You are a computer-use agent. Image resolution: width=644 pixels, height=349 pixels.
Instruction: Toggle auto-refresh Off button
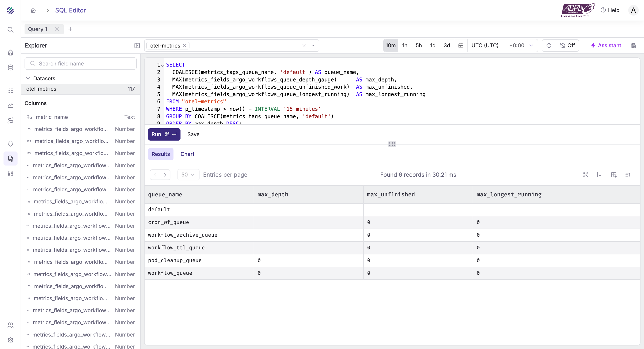pos(568,46)
